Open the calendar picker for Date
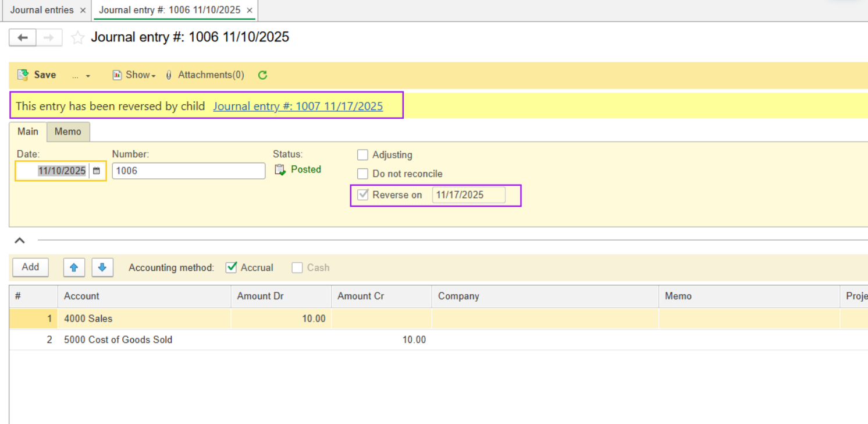868x424 pixels. [x=97, y=171]
